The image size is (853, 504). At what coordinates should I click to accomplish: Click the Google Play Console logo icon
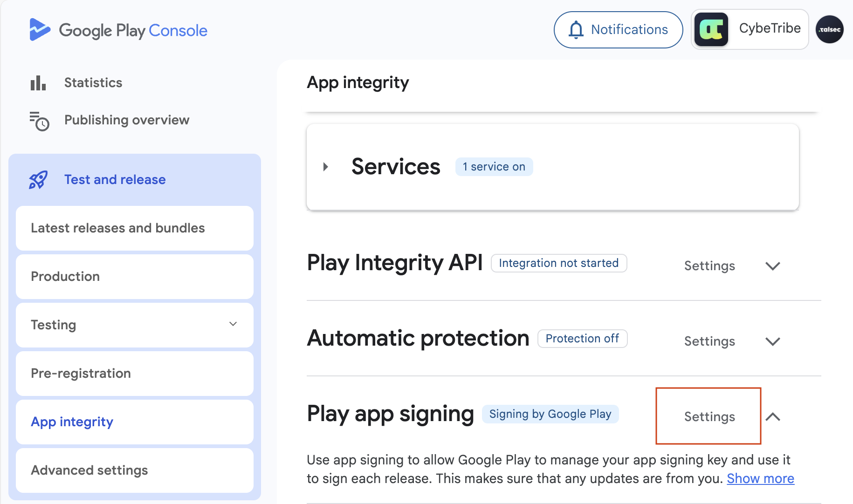coord(40,30)
